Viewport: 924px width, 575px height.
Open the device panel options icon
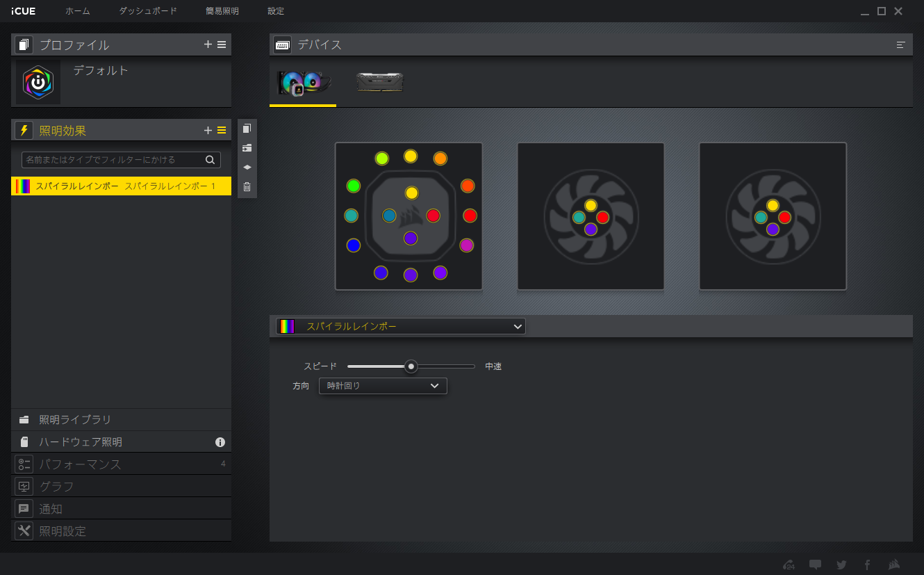click(901, 44)
